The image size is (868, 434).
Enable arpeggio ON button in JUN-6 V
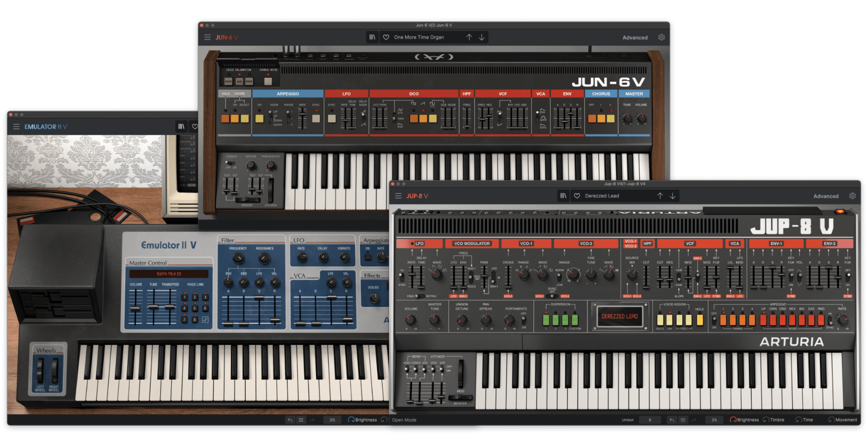[x=259, y=118]
